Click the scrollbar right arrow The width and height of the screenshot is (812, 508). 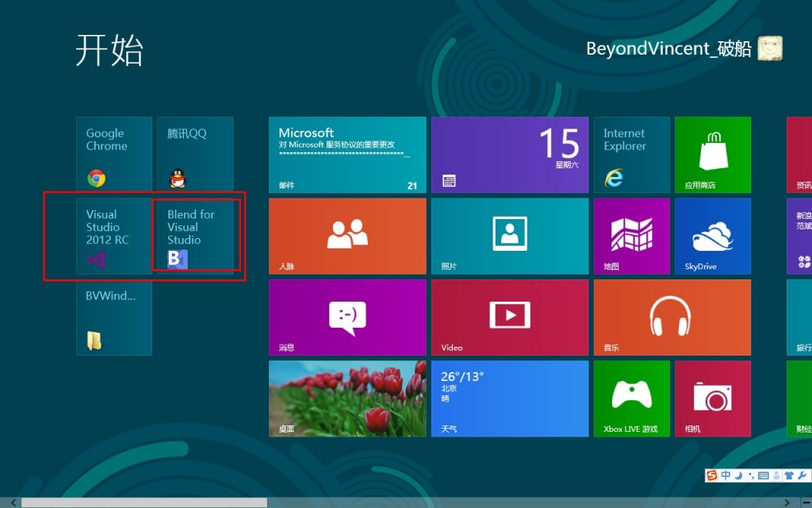787,502
